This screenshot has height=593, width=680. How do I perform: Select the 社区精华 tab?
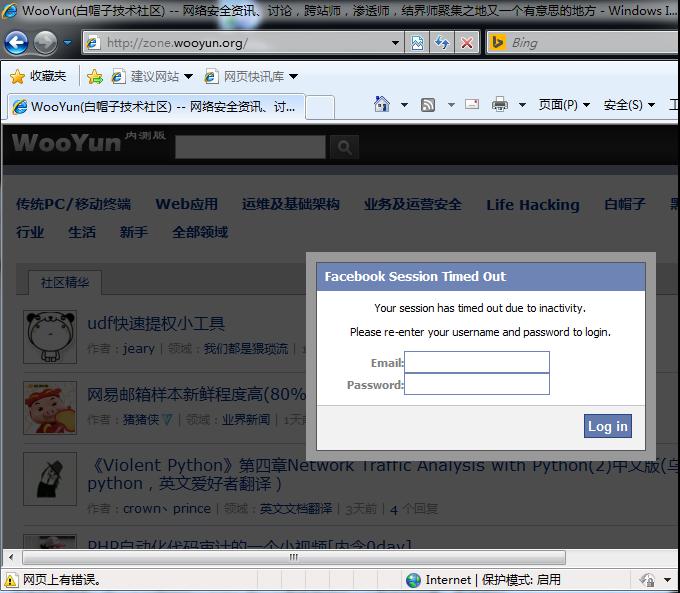click(x=65, y=283)
